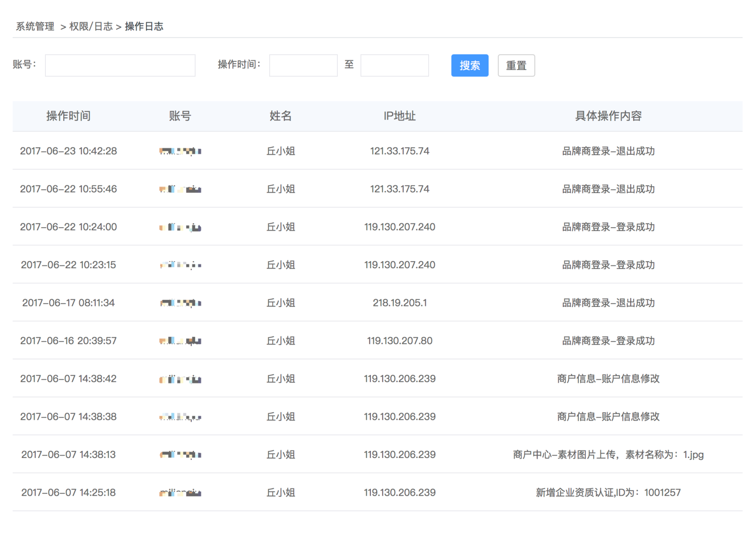Click IP 119.130.206.239 in the 14:25:18 row

400,493
